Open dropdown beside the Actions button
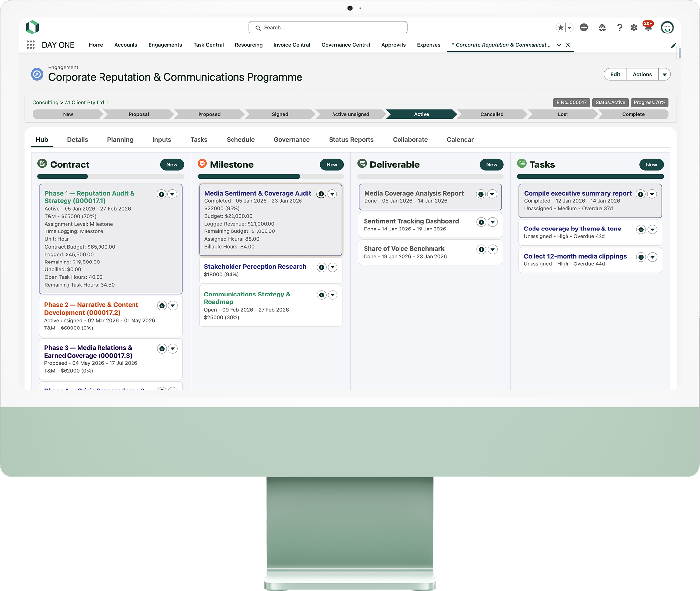 [665, 74]
